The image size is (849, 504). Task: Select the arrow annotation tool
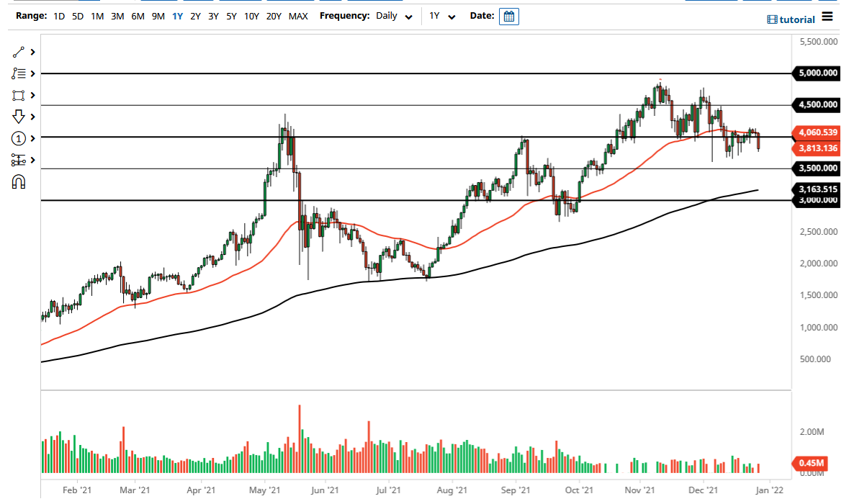click(x=18, y=116)
